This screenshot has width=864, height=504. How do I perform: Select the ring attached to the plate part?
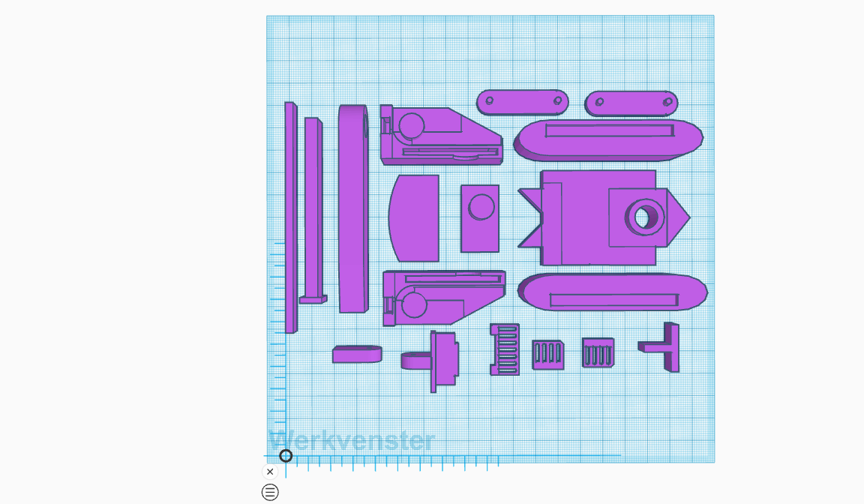[x=416, y=361]
